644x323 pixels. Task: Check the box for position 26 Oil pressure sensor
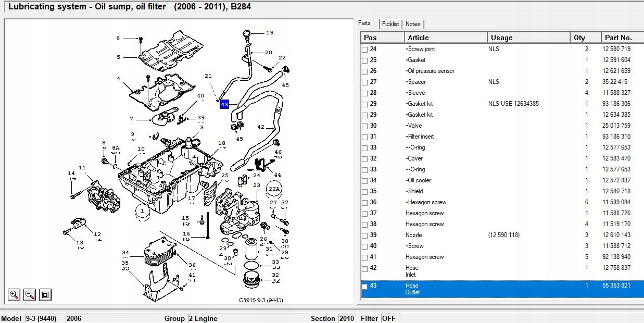[365, 71]
